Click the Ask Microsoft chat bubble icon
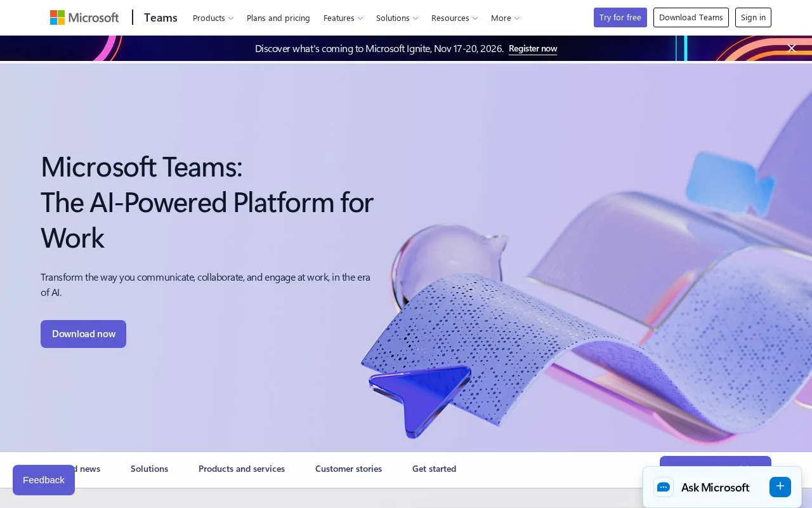Screen dimensions: 812x508 tap(664, 487)
